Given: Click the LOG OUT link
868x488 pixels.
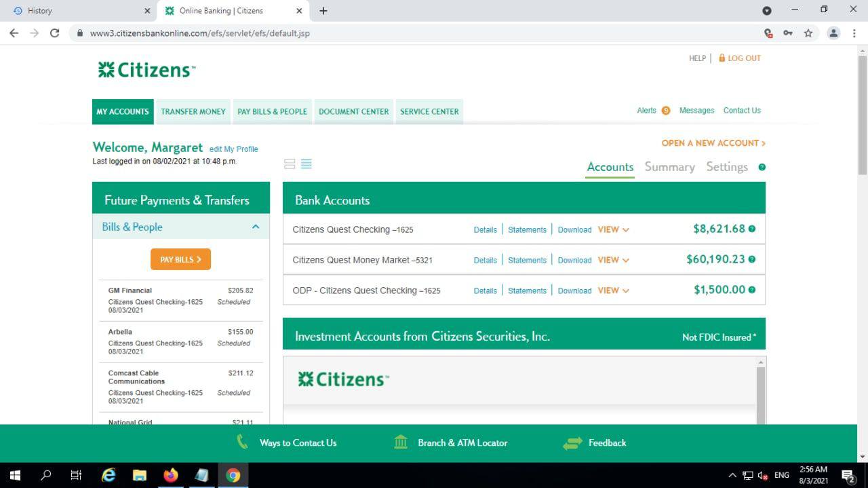Looking at the screenshot, I should [x=744, y=58].
